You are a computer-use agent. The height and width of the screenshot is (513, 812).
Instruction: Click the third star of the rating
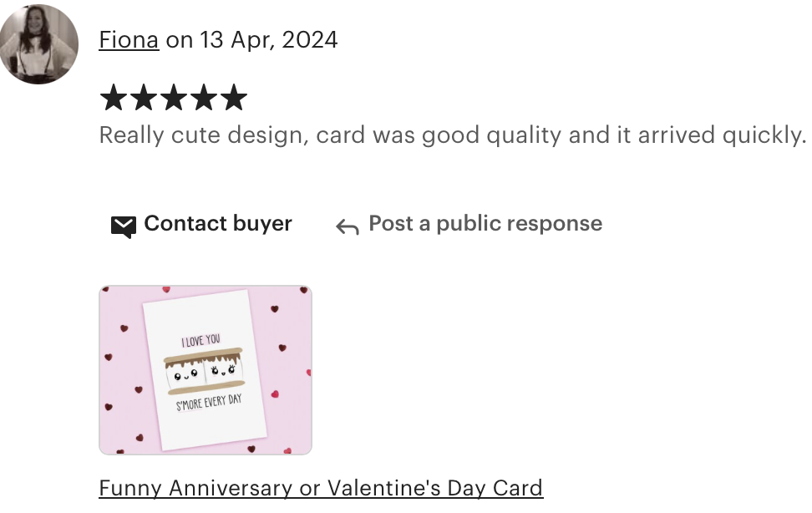(174, 98)
